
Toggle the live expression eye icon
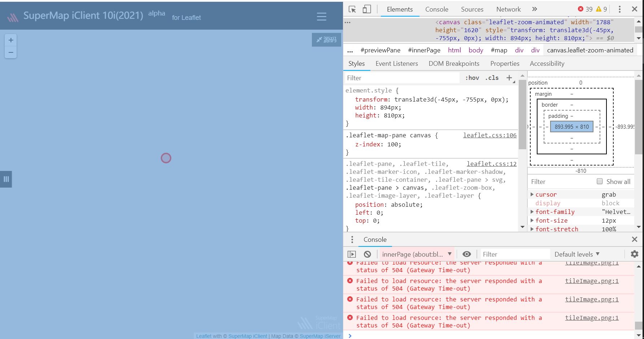pyautogui.click(x=466, y=254)
